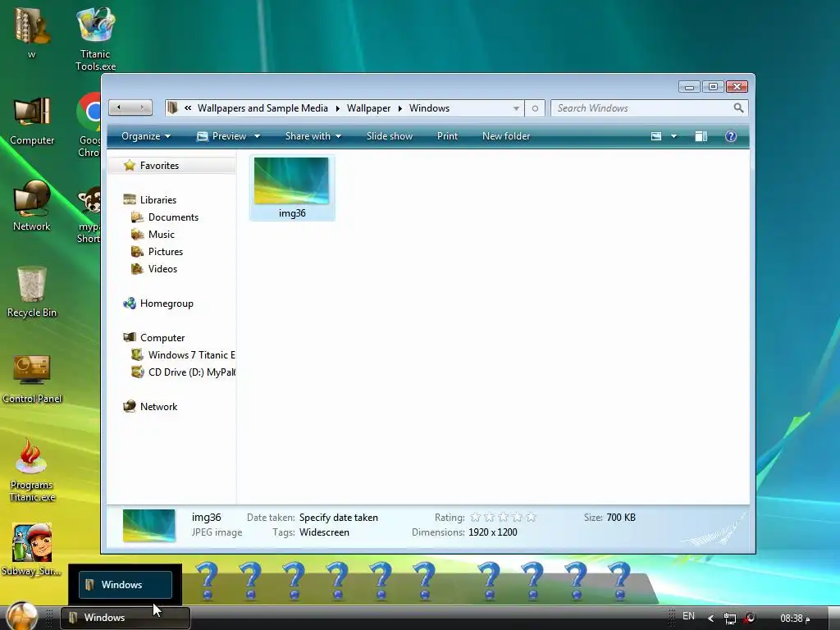Click the 08:38 taskbar clock
This screenshot has height=630, width=840.
tap(795, 619)
